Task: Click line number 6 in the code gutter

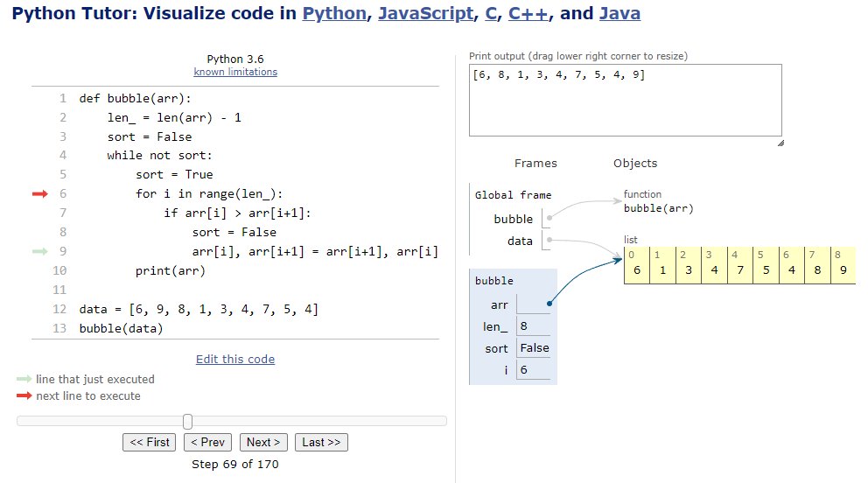Action: [x=62, y=193]
